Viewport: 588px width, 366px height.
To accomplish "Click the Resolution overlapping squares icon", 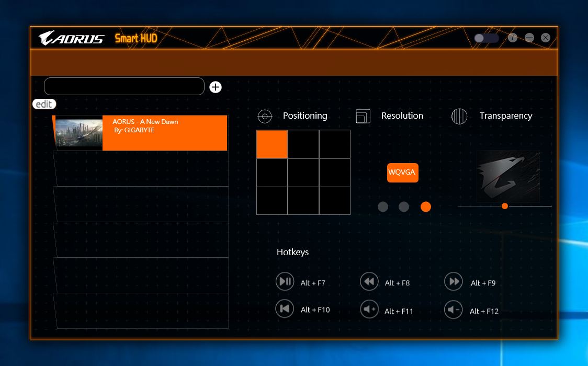I will click(x=363, y=116).
